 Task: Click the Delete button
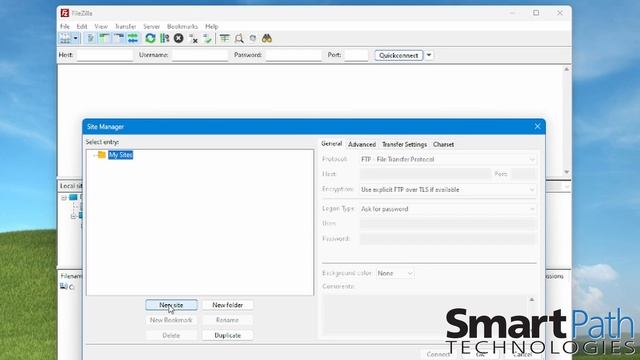coord(171,335)
